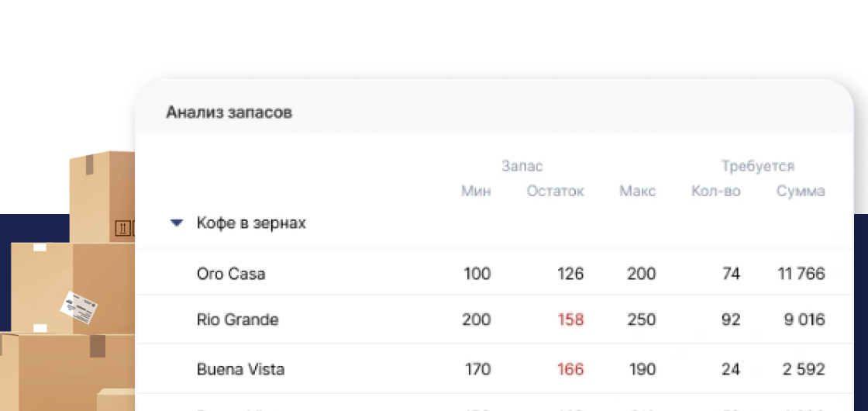Click the Кофе в зернах category label
This screenshot has height=411, width=868.
251,223
